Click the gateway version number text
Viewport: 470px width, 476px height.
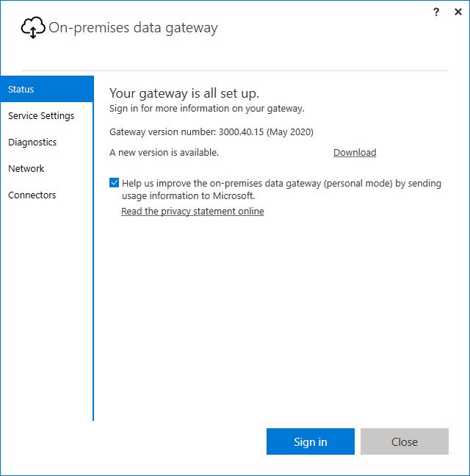coord(211,132)
